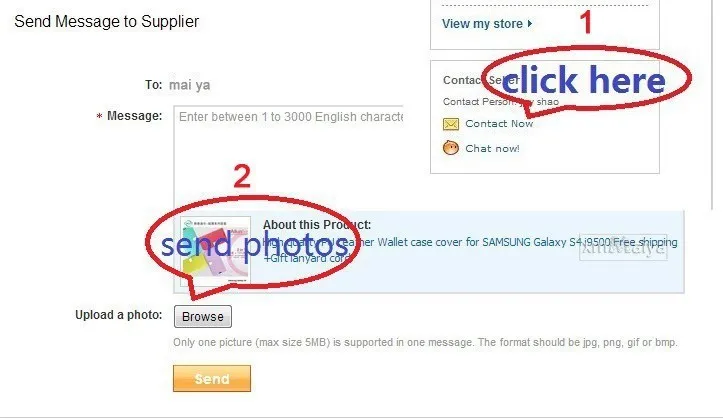Click the yellow envelope Contact Now icon
The height and width of the screenshot is (419, 723).
coord(450,124)
